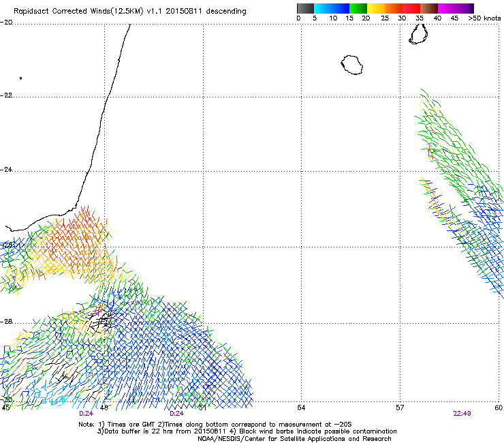Click the yellow 20-25 knots color segment
The image size is (504, 443).
[x=375, y=8]
